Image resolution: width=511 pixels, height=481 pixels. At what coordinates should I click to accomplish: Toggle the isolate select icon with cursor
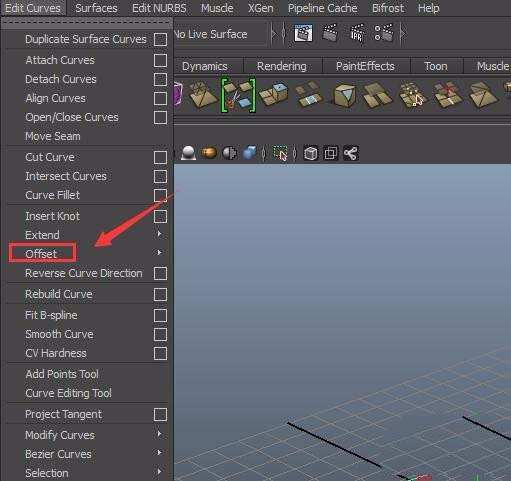click(280, 153)
